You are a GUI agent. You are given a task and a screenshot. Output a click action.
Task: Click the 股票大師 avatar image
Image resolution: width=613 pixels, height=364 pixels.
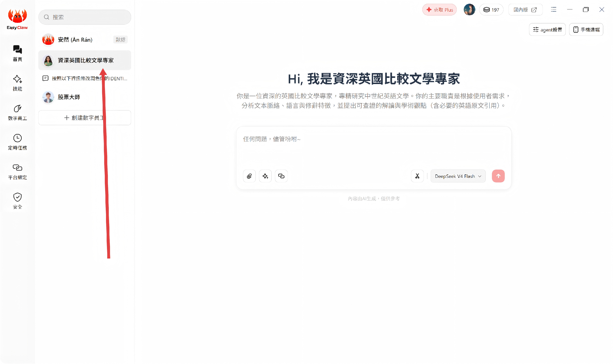tap(48, 97)
